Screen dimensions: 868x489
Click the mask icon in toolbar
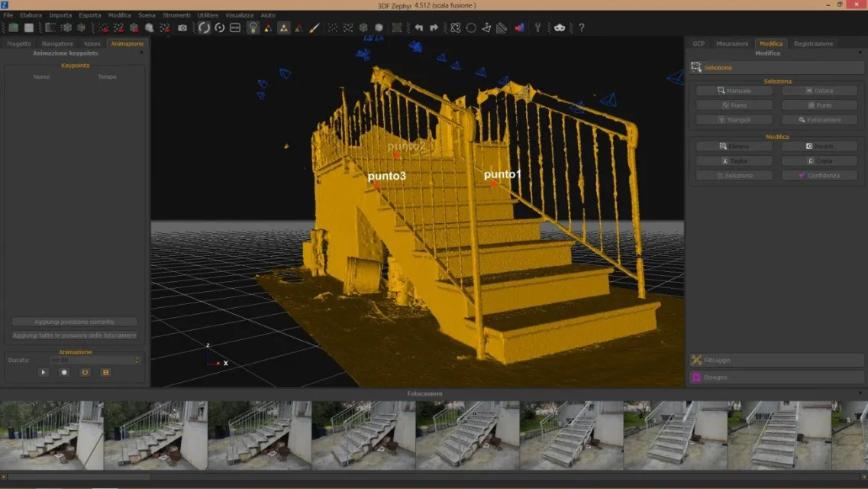[x=560, y=28]
